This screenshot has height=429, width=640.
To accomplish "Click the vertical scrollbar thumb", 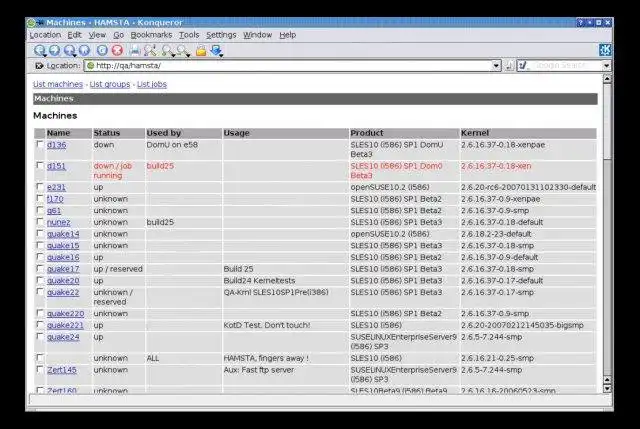I will 607,121.
